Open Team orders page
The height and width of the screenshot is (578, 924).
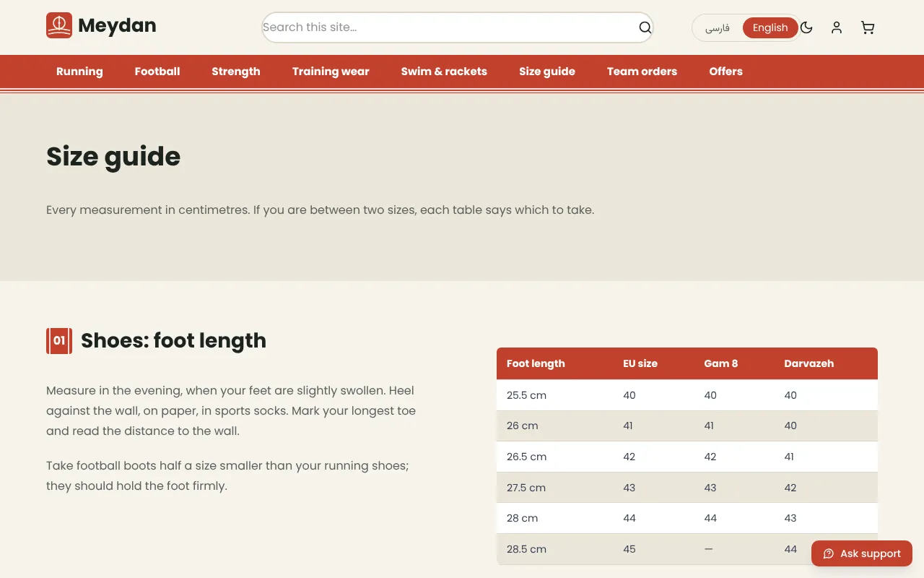(x=642, y=72)
